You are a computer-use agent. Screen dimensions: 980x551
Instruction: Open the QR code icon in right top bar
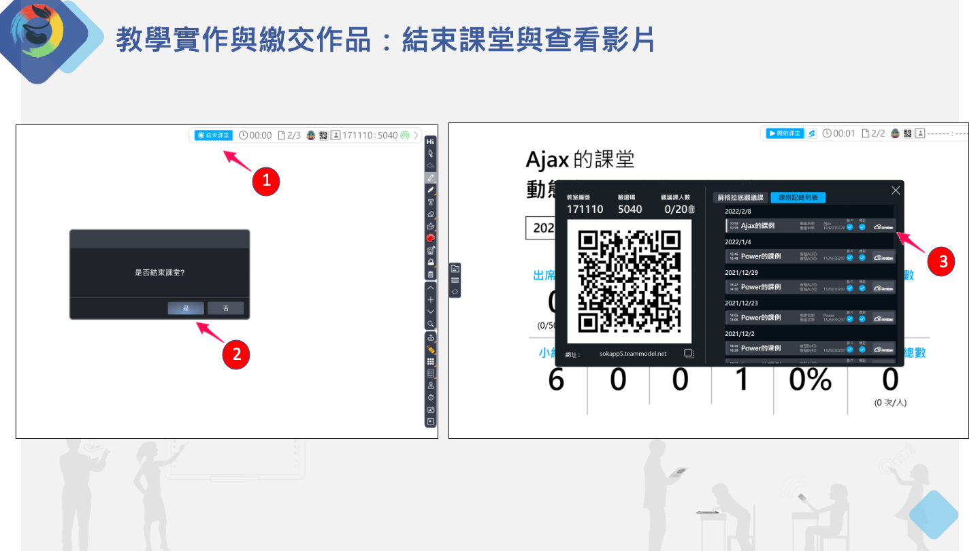(907, 133)
